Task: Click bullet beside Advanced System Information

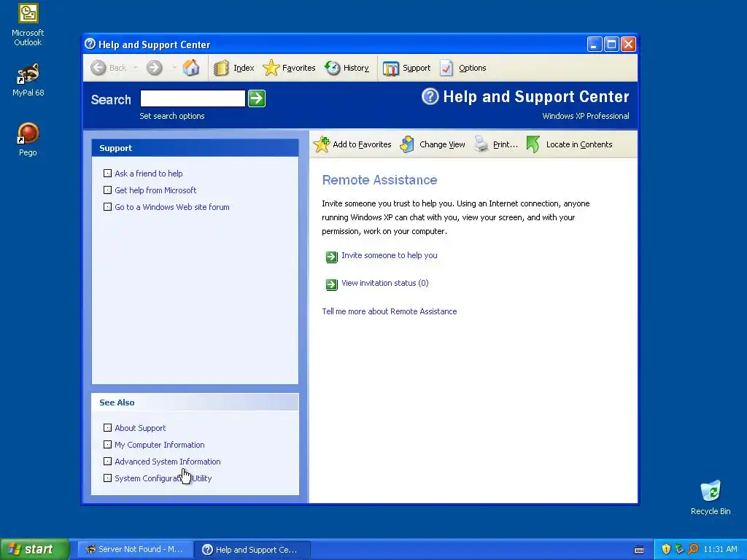Action: 108,461
